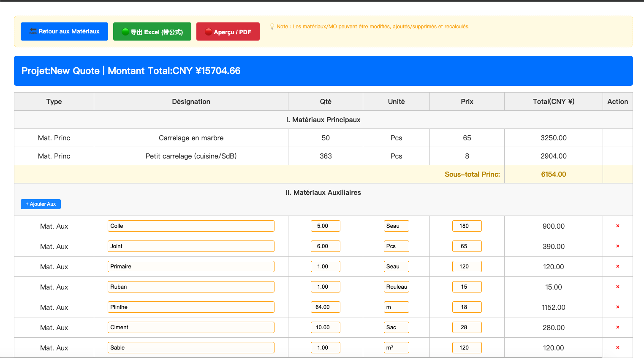Click the Sous-total value 6154.00

(x=554, y=175)
